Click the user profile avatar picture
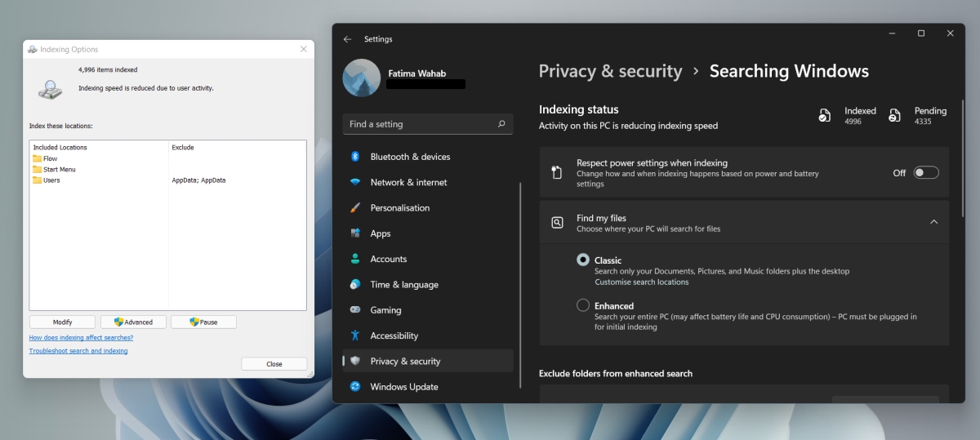The image size is (980, 440). click(x=361, y=78)
